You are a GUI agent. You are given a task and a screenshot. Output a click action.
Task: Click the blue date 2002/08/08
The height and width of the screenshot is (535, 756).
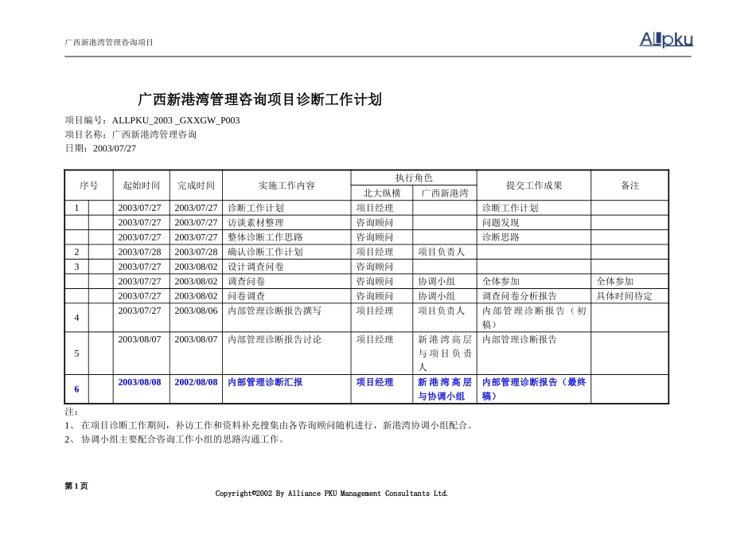click(x=196, y=382)
